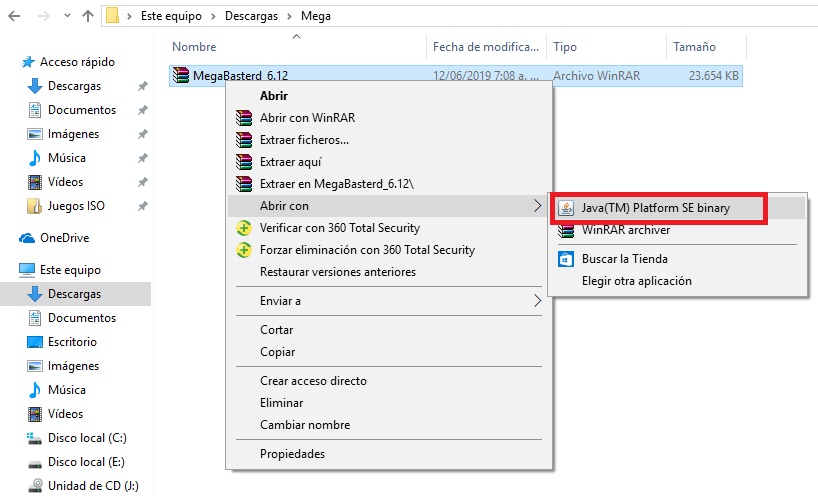Open pinned Imágenes under Acceso rápido
Viewport: 818px width, 496px height.
coord(73,134)
